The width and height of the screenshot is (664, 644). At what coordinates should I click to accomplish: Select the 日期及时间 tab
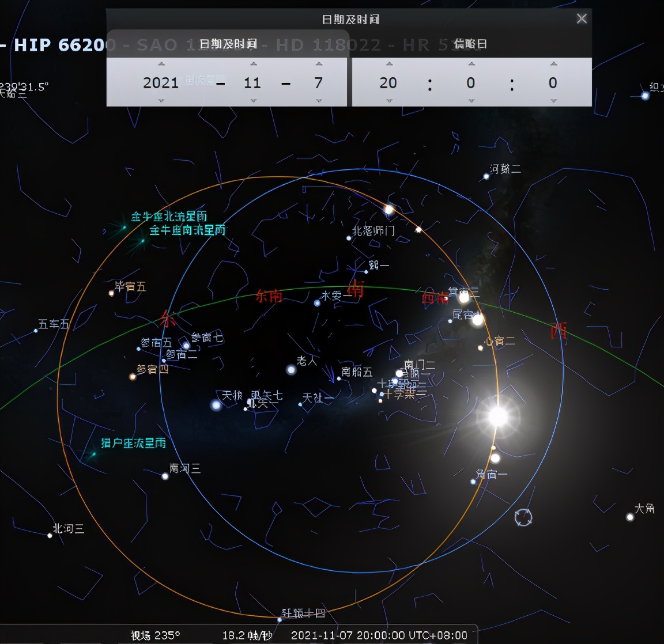pyautogui.click(x=228, y=44)
